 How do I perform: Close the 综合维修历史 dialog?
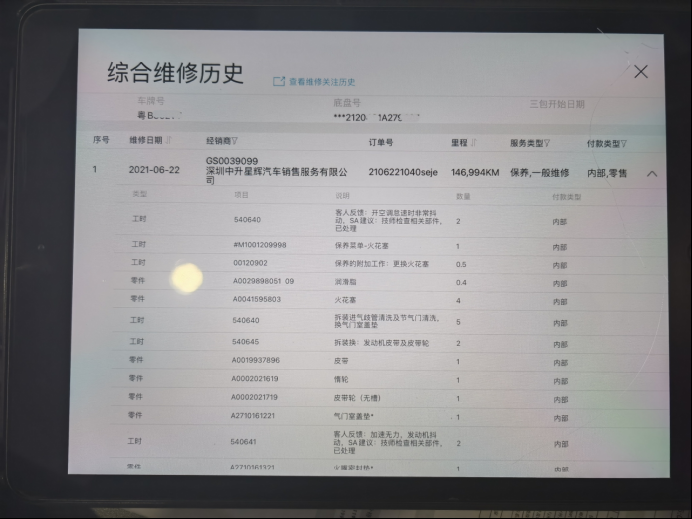pos(641,71)
